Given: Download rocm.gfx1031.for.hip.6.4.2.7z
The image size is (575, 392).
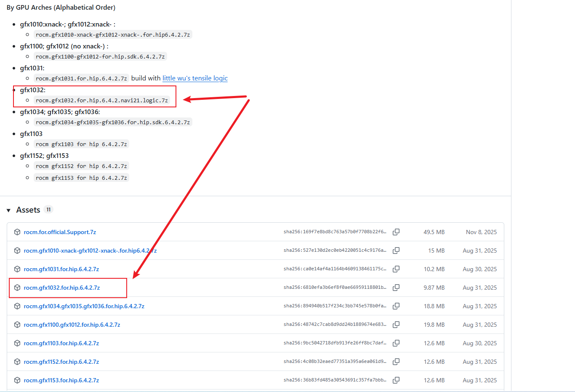Looking at the screenshot, I should click(x=61, y=269).
